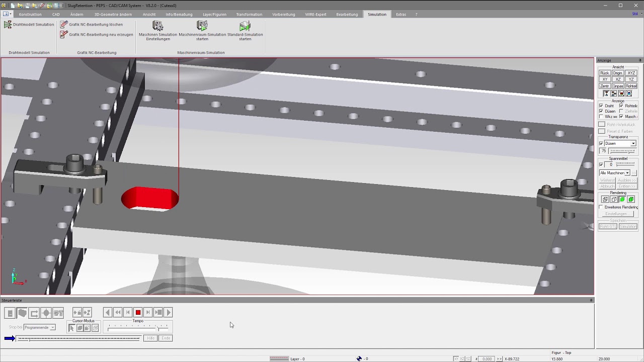
Task: Click the tools settings icon in Steuerleiste
Action: 58,313
